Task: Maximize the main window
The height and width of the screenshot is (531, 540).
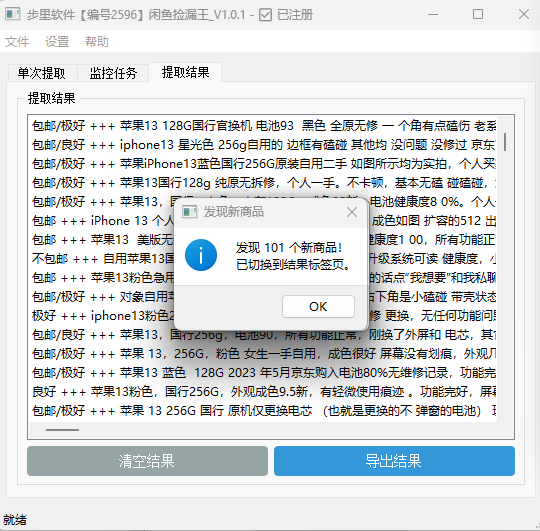Action: [478, 14]
